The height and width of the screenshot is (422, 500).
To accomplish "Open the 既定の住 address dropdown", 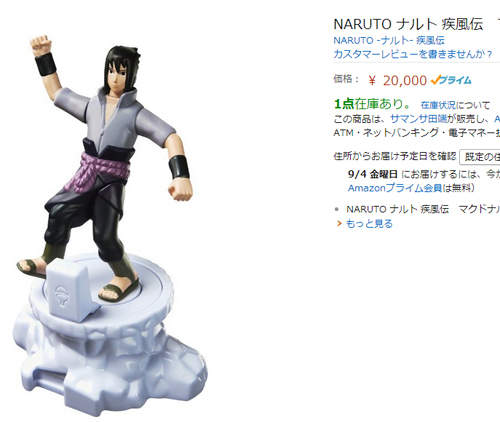I will (x=480, y=157).
